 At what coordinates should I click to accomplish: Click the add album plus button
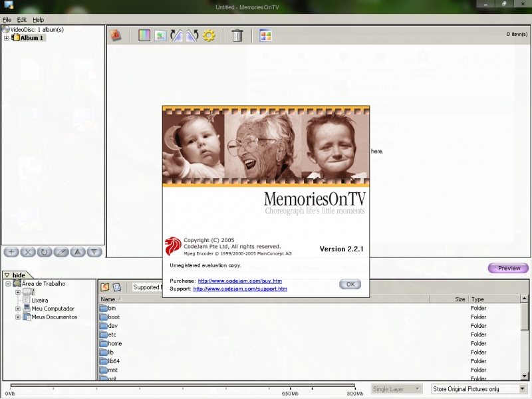point(11,252)
